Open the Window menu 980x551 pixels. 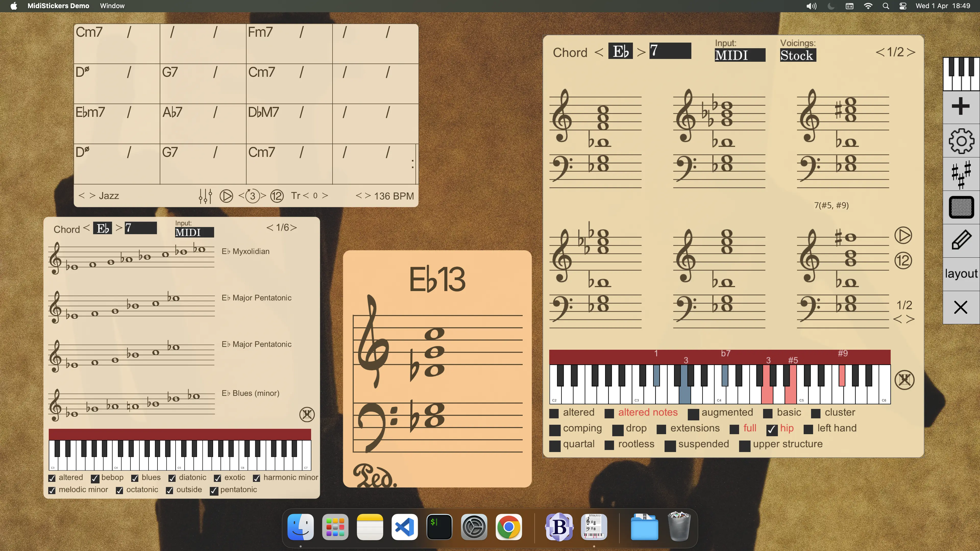pyautogui.click(x=112, y=6)
